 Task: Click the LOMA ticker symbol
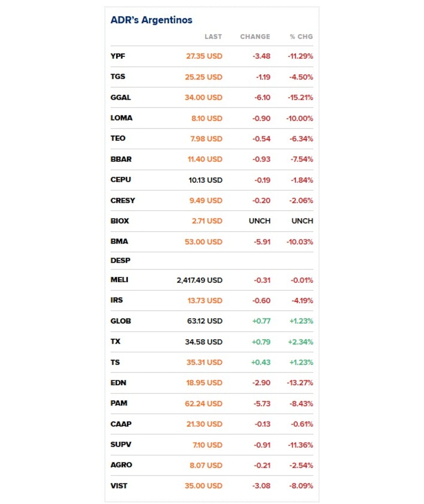click(121, 118)
